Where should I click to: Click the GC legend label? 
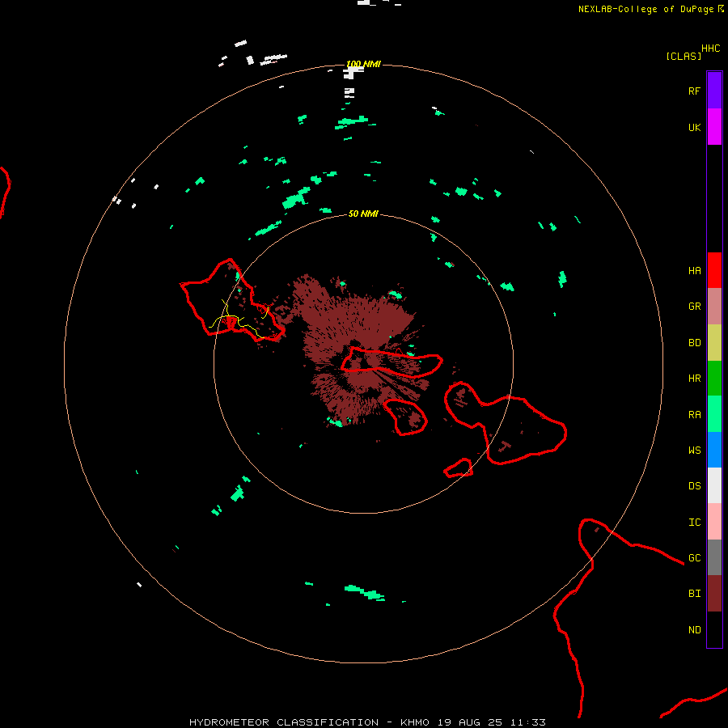click(x=695, y=558)
